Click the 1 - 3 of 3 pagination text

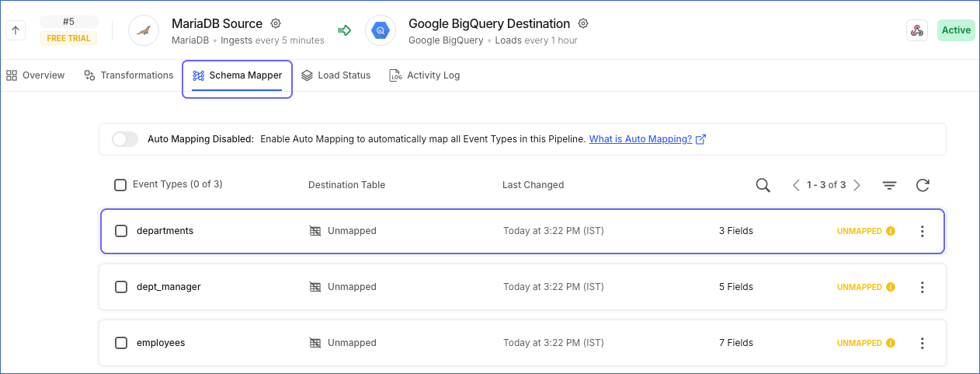[826, 185]
